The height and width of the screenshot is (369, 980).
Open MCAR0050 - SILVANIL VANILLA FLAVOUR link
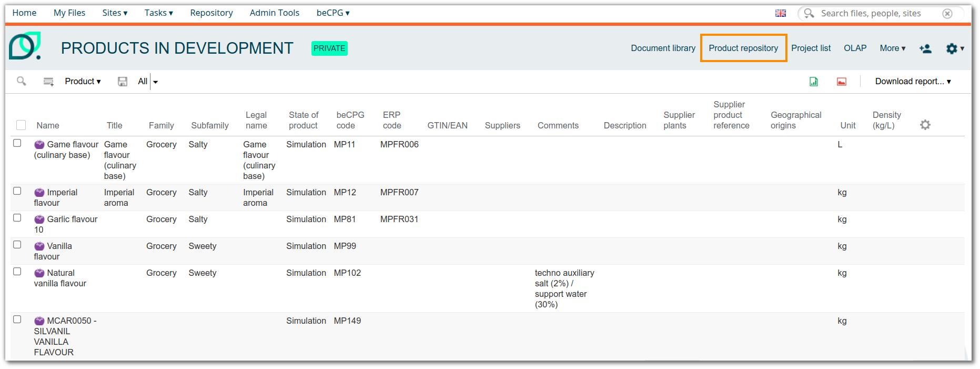click(65, 336)
